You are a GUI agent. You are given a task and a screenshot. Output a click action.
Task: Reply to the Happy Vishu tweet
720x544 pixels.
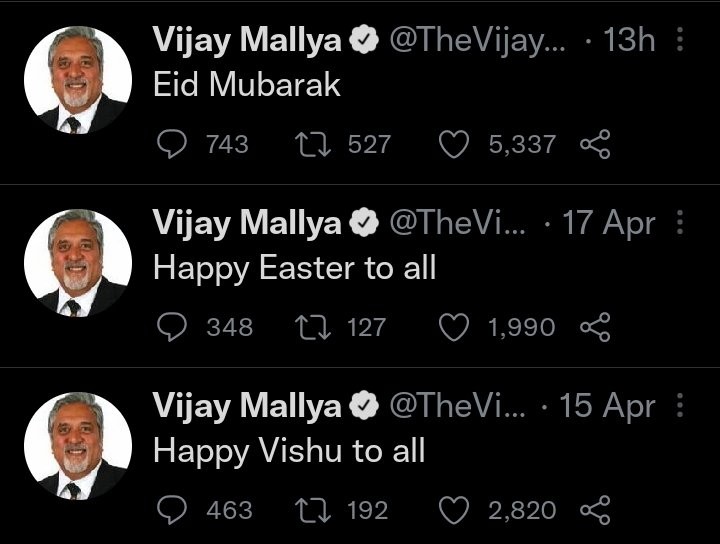click(173, 510)
